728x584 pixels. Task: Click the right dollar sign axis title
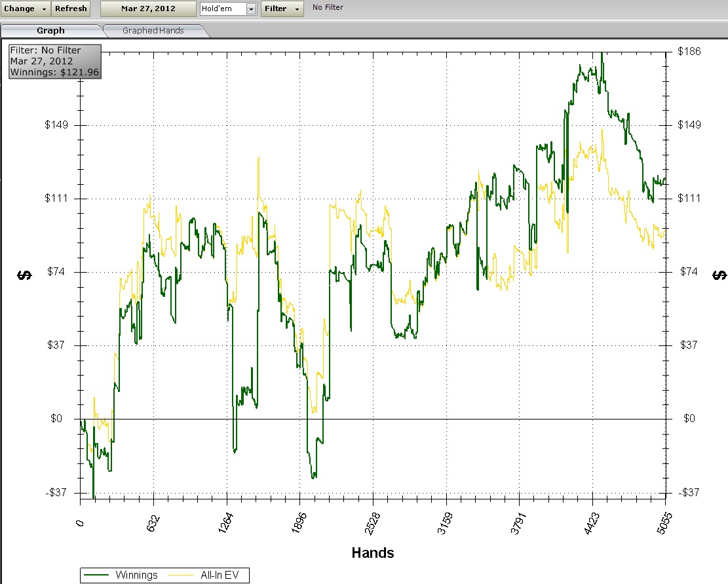[719, 275]
